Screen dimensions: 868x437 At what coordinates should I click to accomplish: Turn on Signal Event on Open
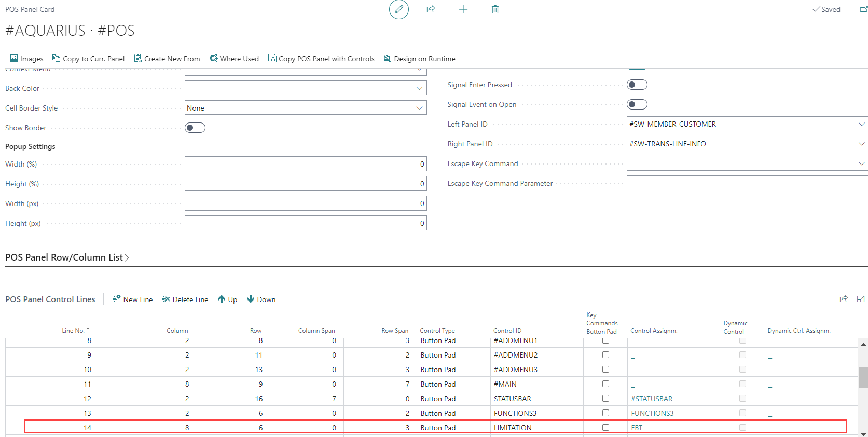click(x=637, y=104)
